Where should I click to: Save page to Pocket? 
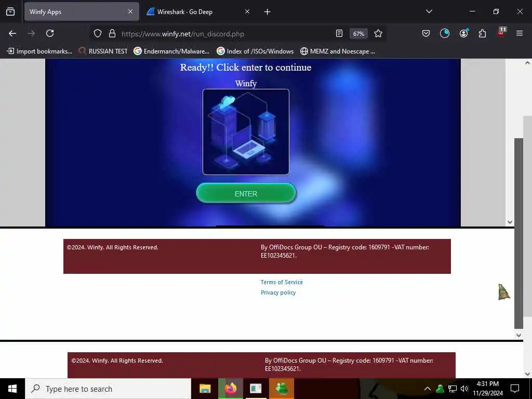coord(426,33)
